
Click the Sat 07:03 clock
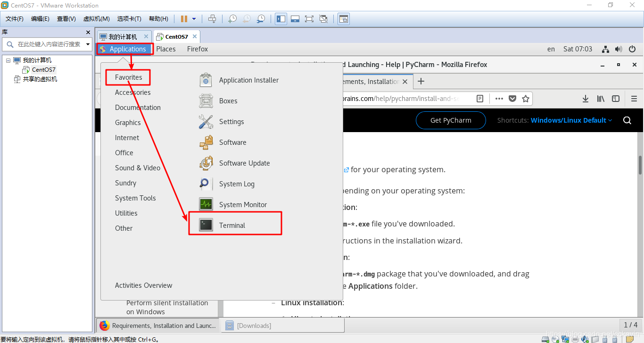578,49
